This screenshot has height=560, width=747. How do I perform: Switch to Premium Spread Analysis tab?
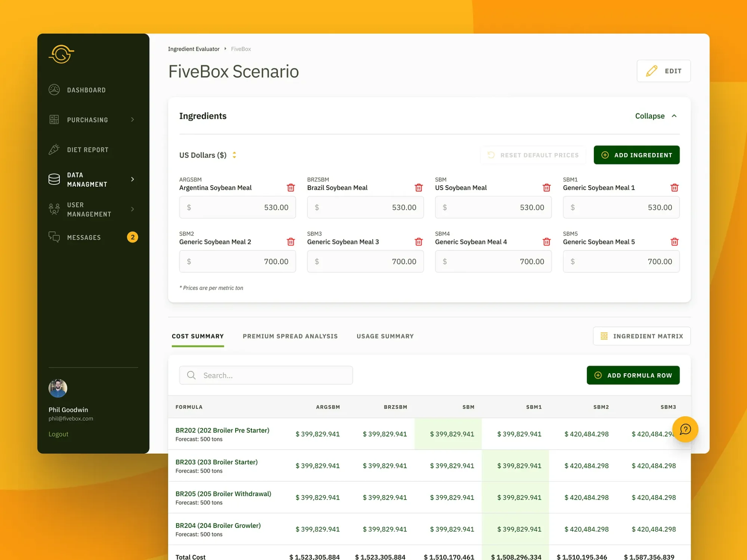tap(290, 336)
